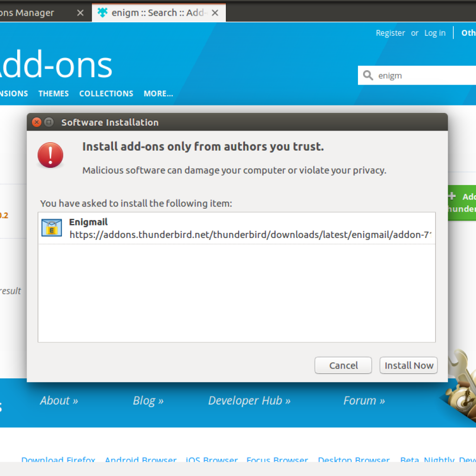Click the puzzle-piece favicon on enigm tab
Image resolution: width=476 pixels, height=476 pixels.
[103, 13]
